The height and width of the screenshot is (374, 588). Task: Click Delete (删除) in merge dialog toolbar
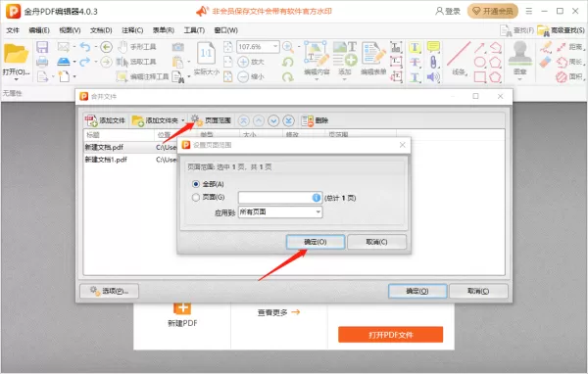pos(315,120)
